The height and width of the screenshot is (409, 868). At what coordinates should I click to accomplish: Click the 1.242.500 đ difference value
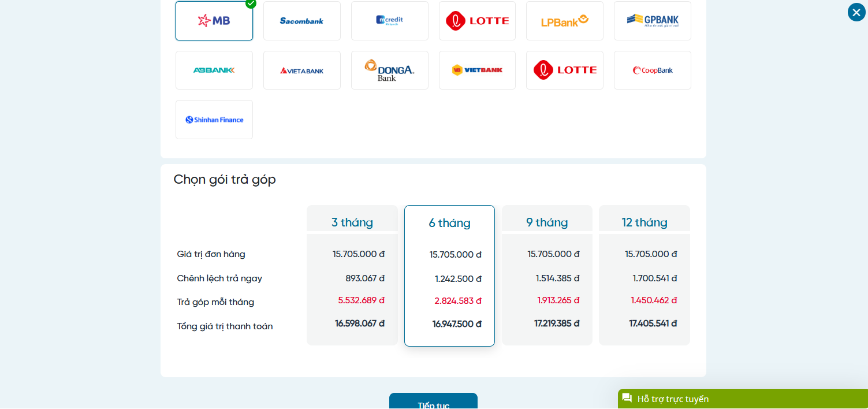coord(459,278)
